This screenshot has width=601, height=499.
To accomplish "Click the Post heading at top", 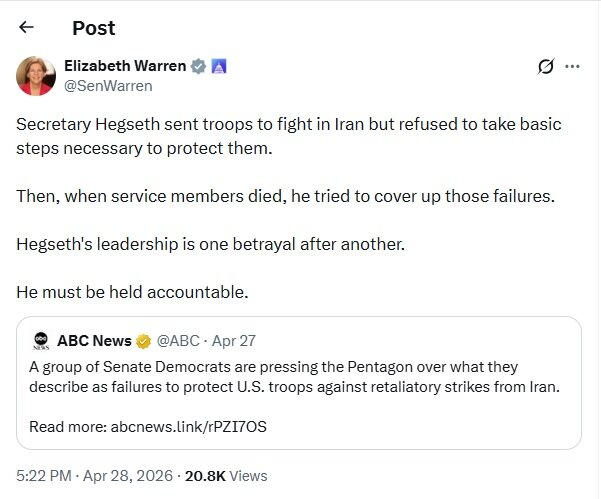I will click(x=93, y=28).
